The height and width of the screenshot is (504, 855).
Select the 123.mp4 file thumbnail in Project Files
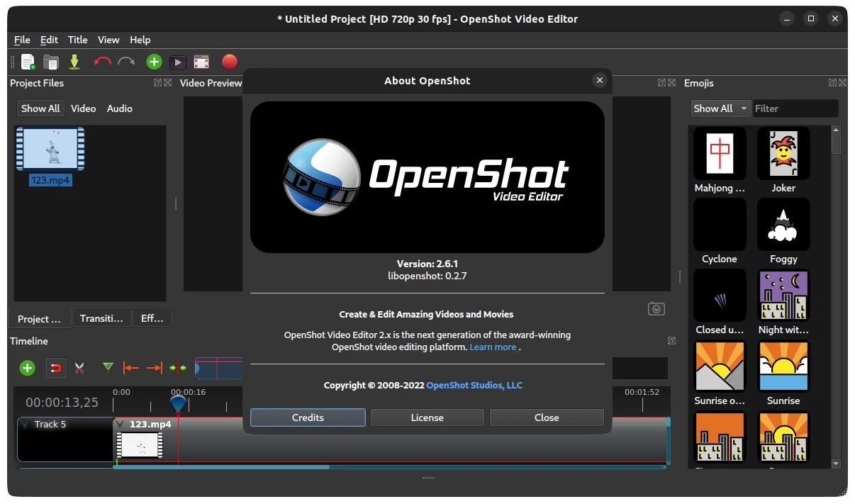pos(50,150)
